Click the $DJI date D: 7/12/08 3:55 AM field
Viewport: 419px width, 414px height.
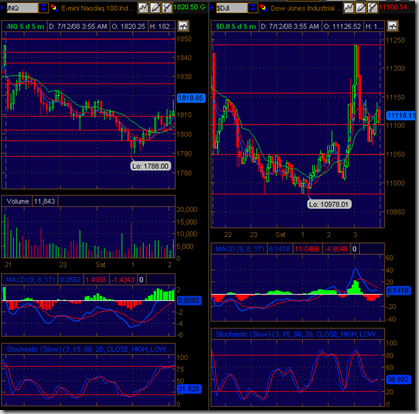click(290, 26)
